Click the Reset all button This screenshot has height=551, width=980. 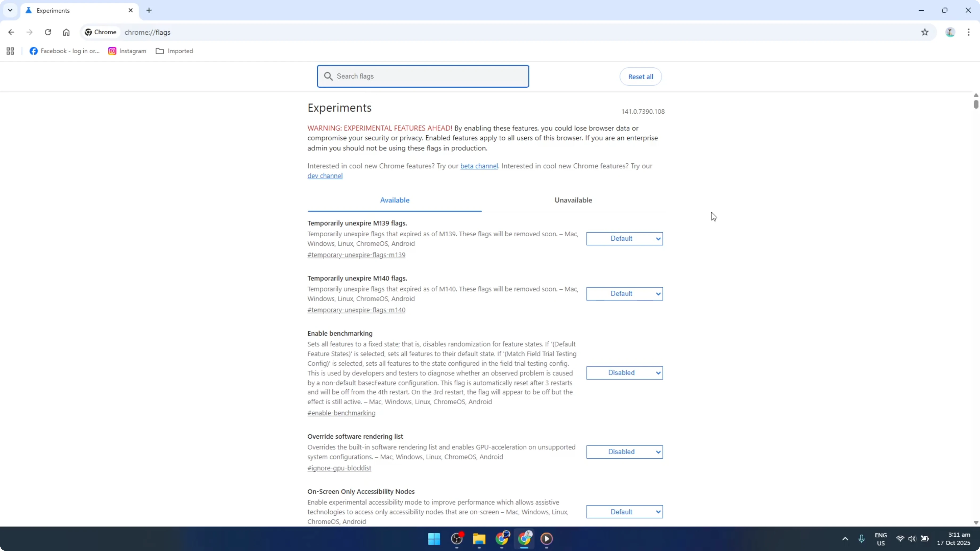[x=640, y=76]
